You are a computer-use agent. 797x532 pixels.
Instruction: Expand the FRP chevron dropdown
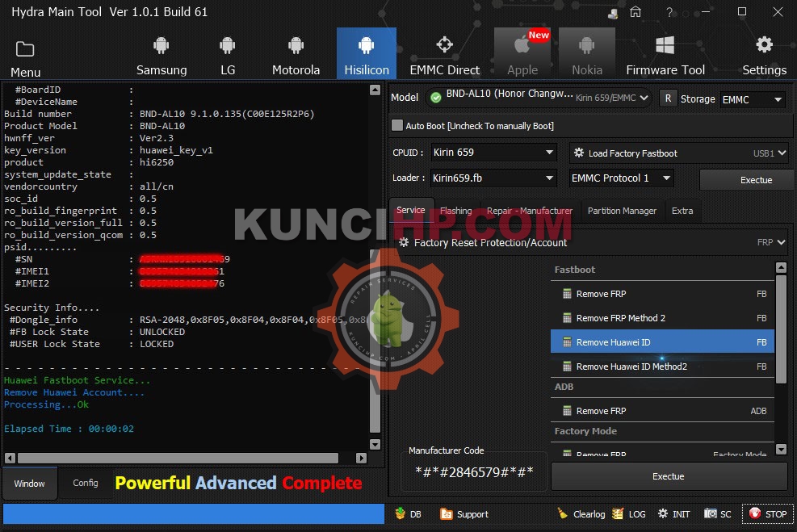tap(782, 242)
